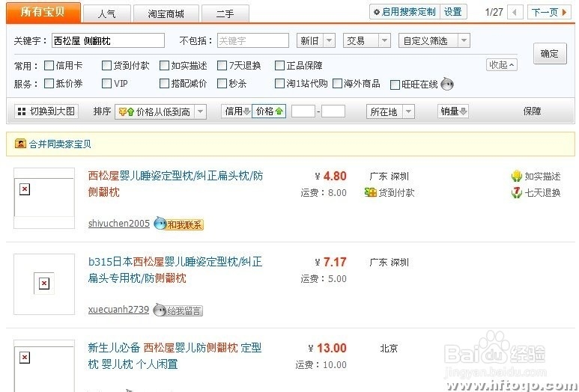Enable the 正品保障 checkbox
The width and height of the screenshot is (579, 392).
click(279, 66)
